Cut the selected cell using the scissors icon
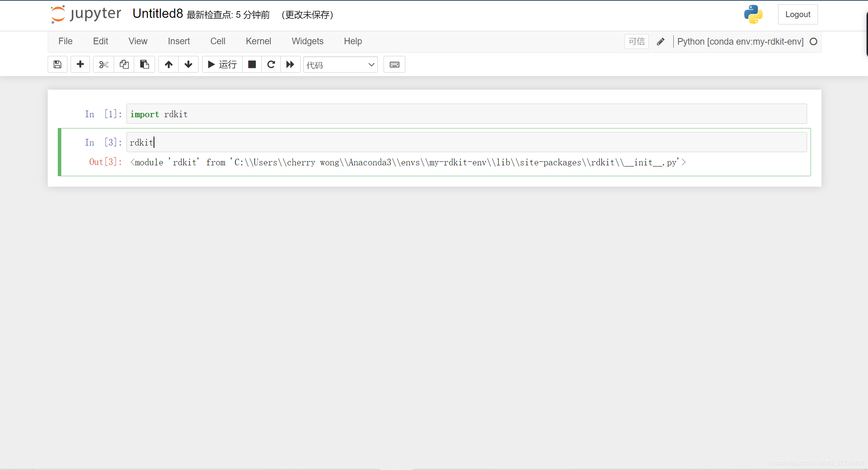868x470 pixels. point(103,64)
